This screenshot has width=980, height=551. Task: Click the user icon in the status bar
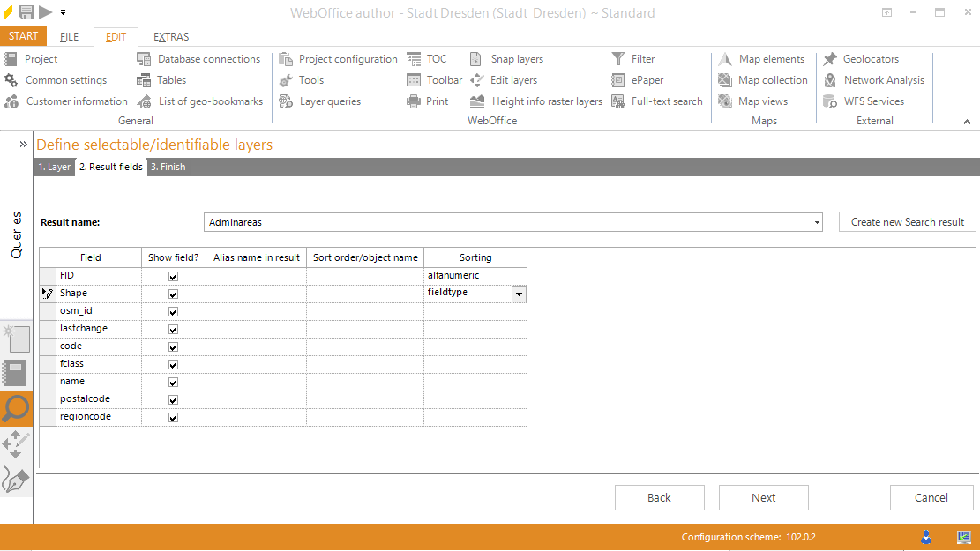click(925, 536)
